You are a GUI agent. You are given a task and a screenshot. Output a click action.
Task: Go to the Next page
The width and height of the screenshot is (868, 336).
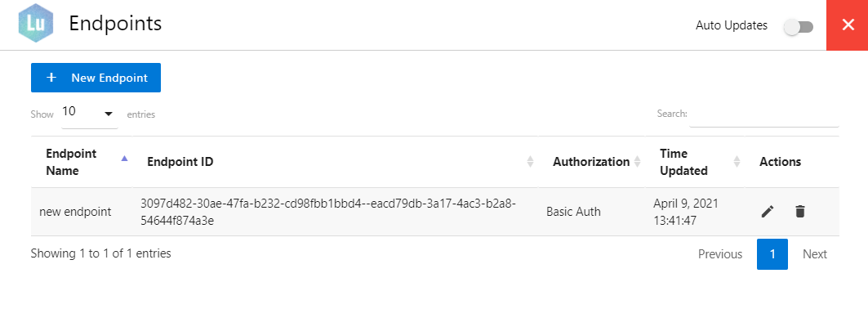(x=815, y=254)
